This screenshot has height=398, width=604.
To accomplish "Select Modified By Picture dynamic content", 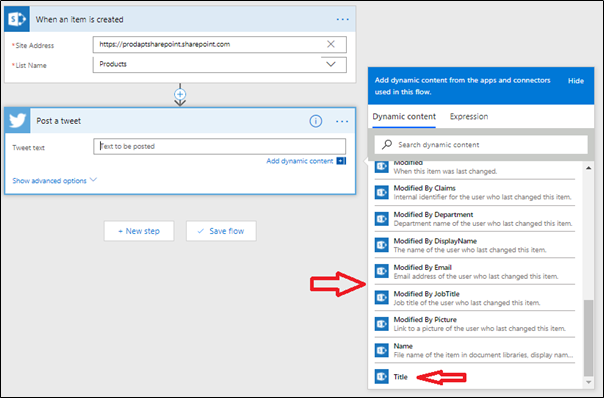I will (x=475, y=324).
